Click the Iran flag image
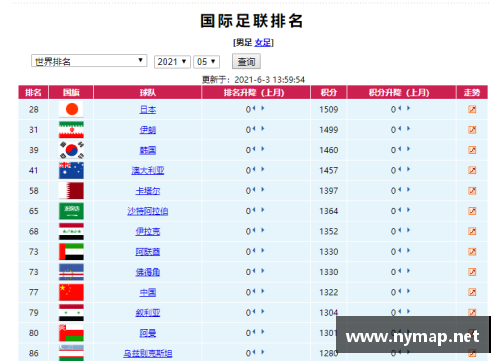The width and height of the screenshot is (500, 362). point(71,130)
